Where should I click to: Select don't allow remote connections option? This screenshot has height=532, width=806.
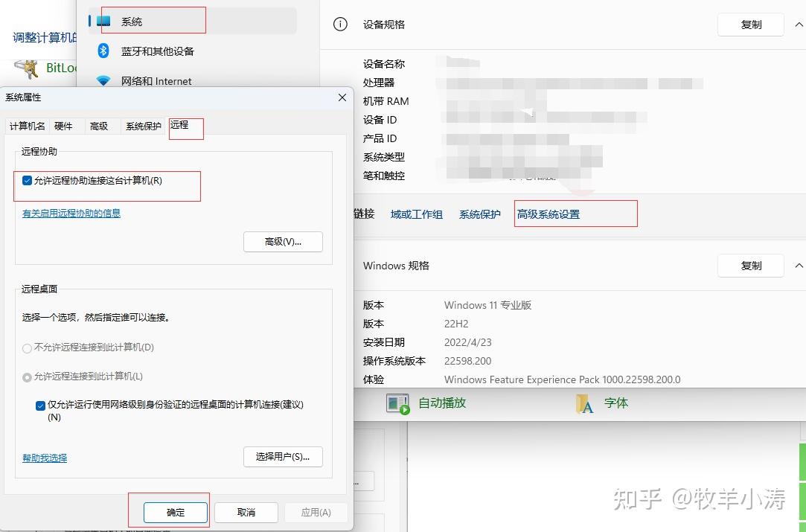coord(28,347)
